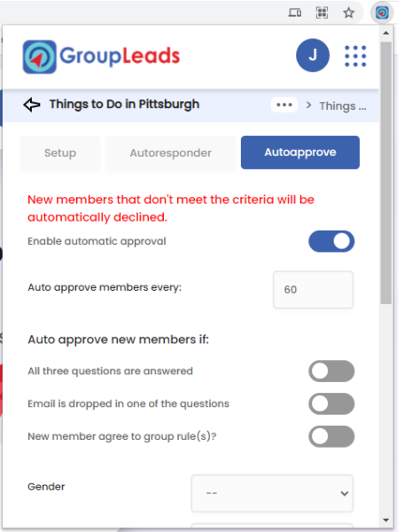Switch to the Setup tab

point(60,153)
